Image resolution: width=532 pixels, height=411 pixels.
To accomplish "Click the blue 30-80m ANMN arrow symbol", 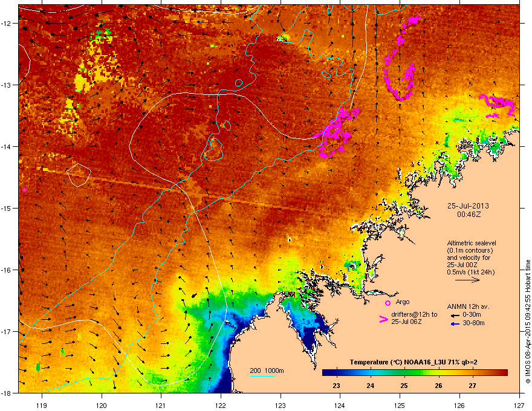I will 455,324.
